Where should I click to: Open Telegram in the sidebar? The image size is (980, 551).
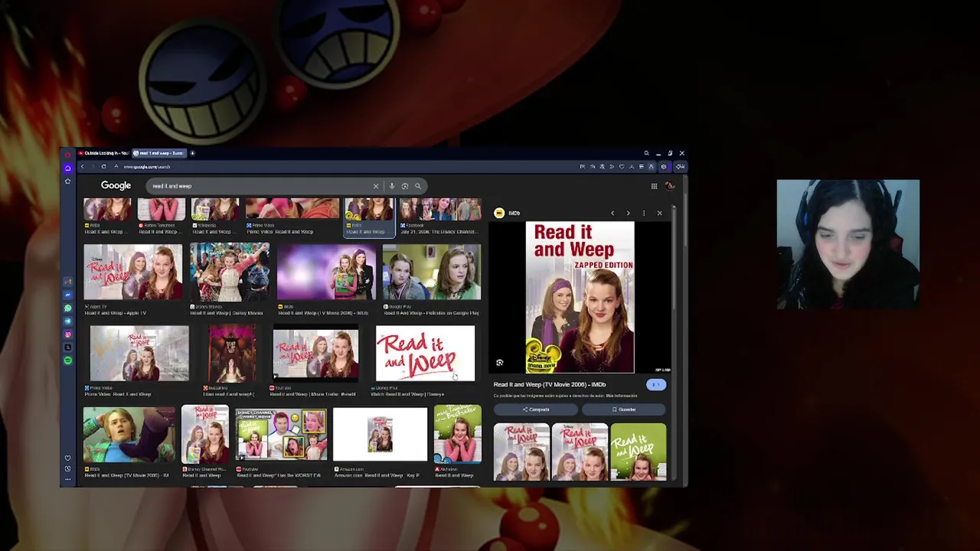click(x=67, y=321)
